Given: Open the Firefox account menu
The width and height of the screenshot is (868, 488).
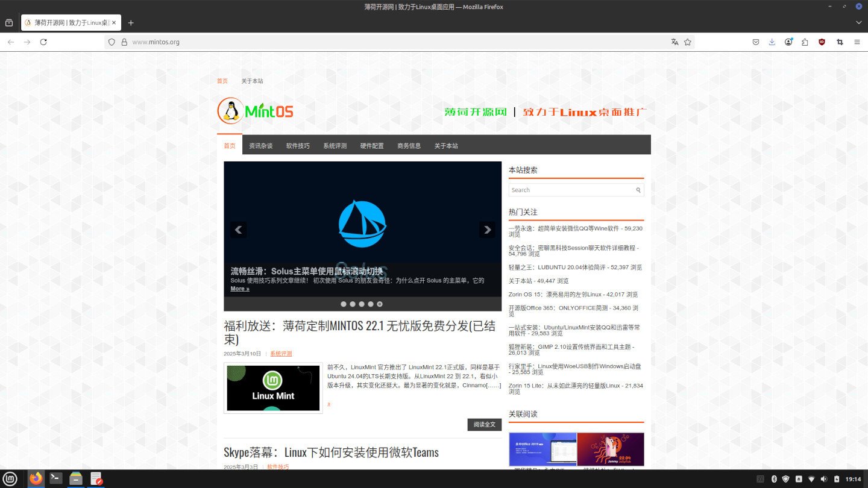Looking at the screenshot, I should (788, 42).
